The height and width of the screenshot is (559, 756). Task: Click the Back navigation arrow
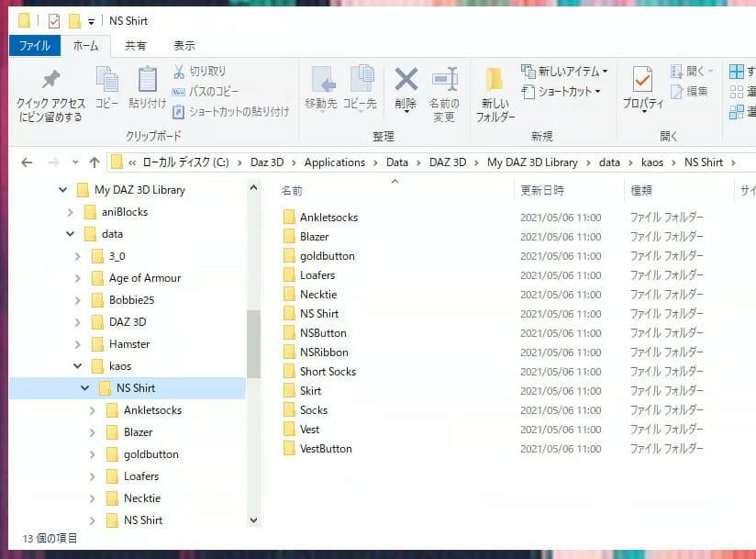(27, 162)
